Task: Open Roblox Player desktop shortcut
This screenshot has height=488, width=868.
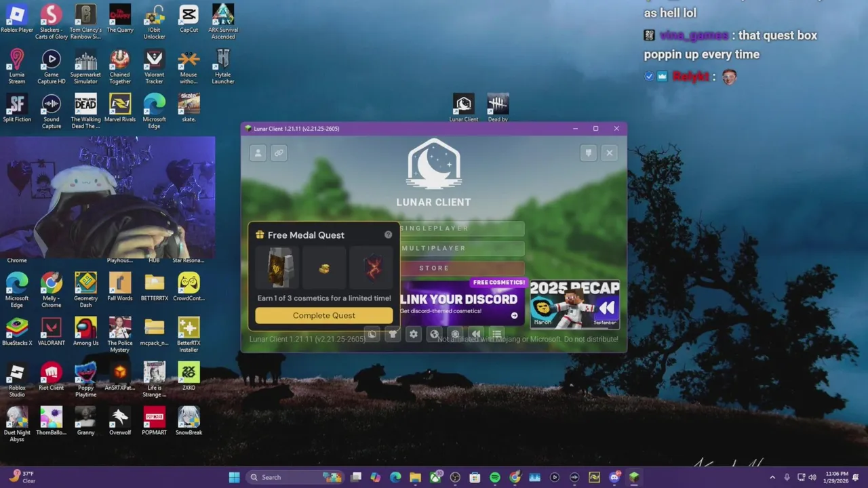Action: point(17,19)
